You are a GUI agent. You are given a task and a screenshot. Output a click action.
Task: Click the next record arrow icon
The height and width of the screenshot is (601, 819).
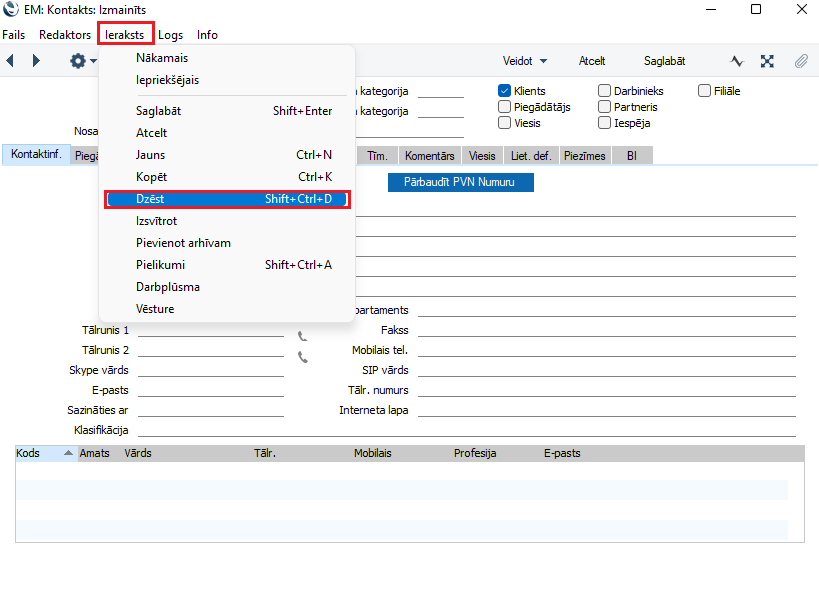coord(36,61)
